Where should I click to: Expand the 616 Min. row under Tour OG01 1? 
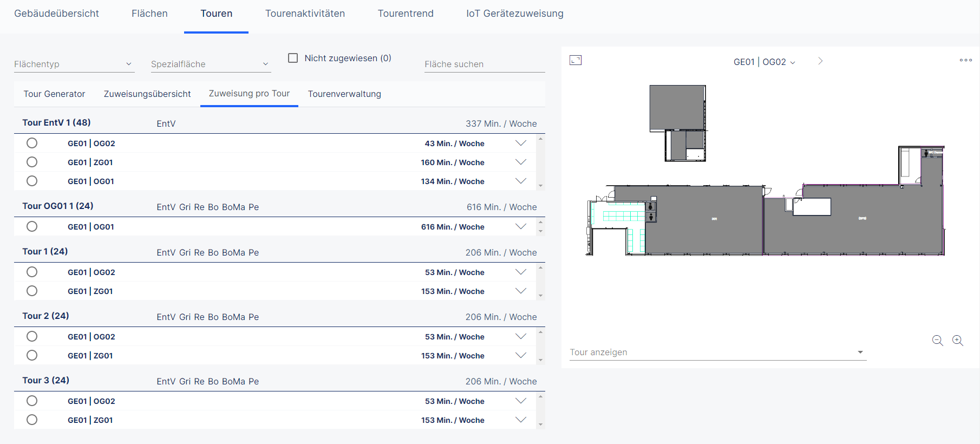pyautogui.click(x=521, y=227)
